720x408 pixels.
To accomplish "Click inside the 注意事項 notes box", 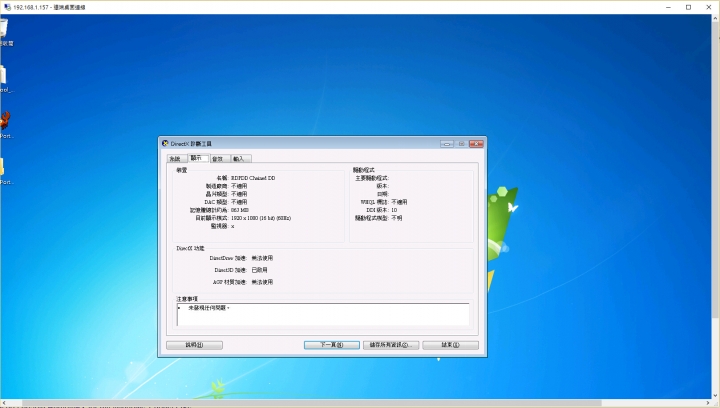I will pyautogui.click(x=323, y=314).
